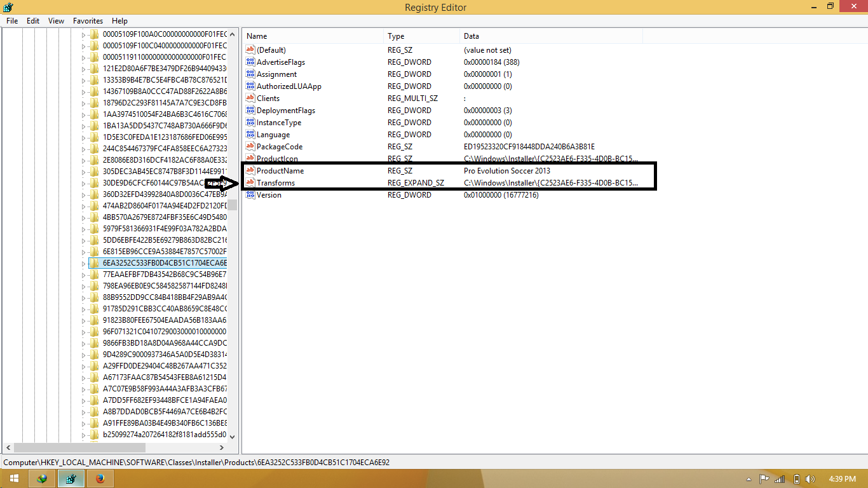The image size is (868, 488).
Task: Click the network icon in the system tray
Action: click(778, 478)
